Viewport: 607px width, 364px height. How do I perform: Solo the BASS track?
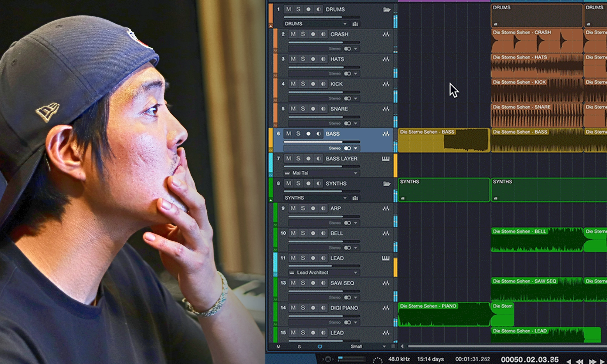pos(298,134)
